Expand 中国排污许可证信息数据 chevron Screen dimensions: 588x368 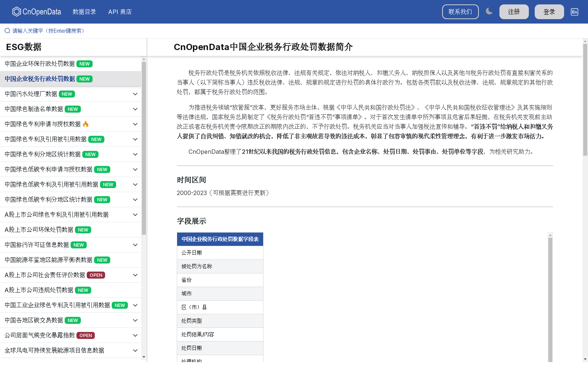(135, 245)
